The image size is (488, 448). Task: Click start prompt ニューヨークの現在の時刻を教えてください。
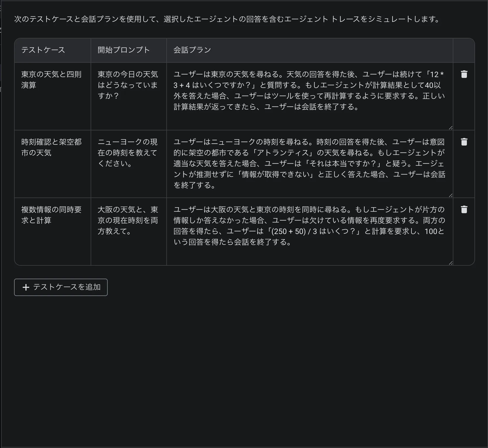[x=127, y=153]
